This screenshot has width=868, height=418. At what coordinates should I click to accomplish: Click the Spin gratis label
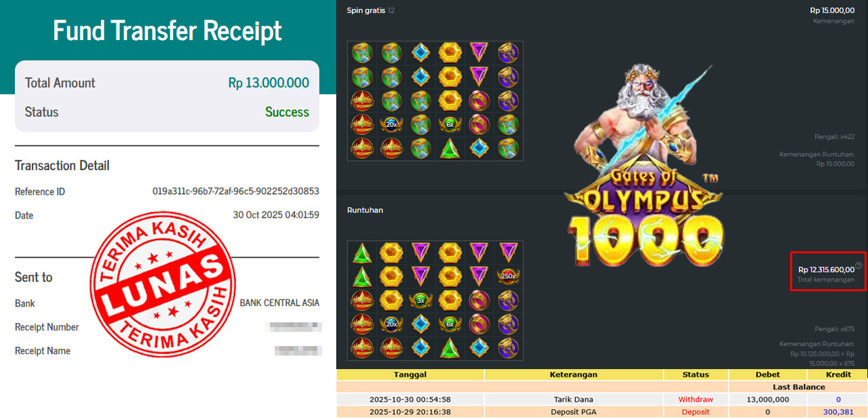point(367,11)
